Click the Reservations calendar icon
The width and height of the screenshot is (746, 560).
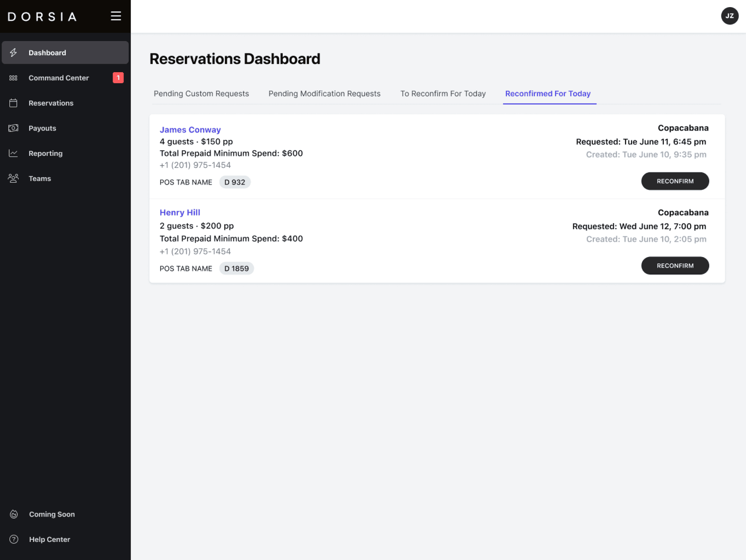(x=13, y=103)
